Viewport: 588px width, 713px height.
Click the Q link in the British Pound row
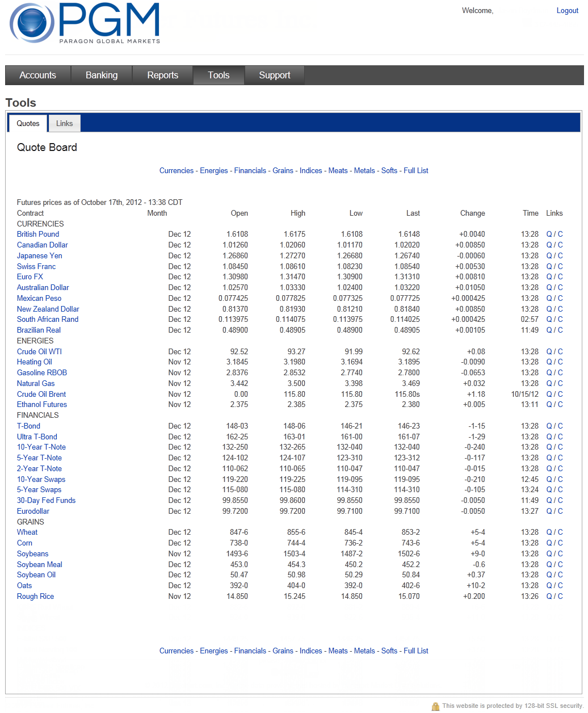[549, 234]
